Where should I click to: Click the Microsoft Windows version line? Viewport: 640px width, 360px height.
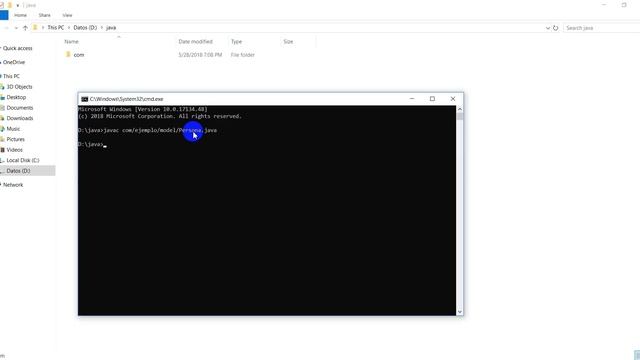point(143,109)
